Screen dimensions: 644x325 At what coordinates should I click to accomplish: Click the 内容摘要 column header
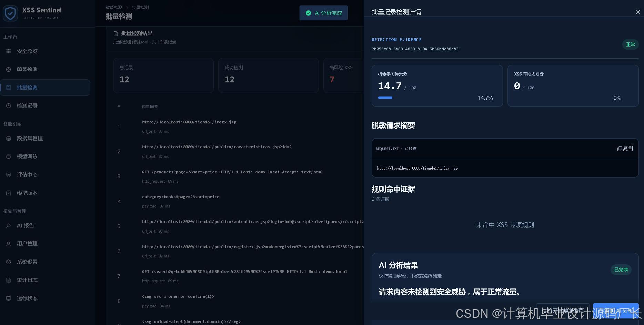150,107
